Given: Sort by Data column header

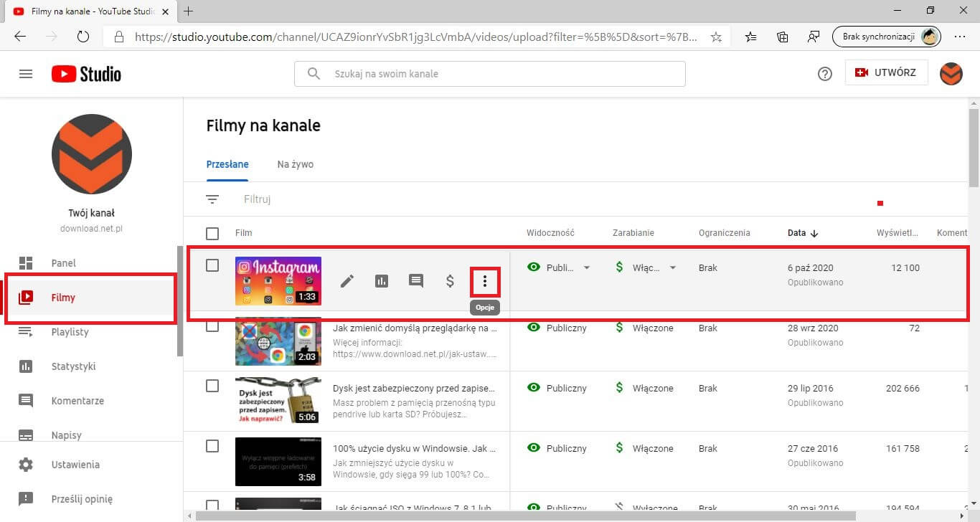Looking at the screenshot, I should 804,233.
